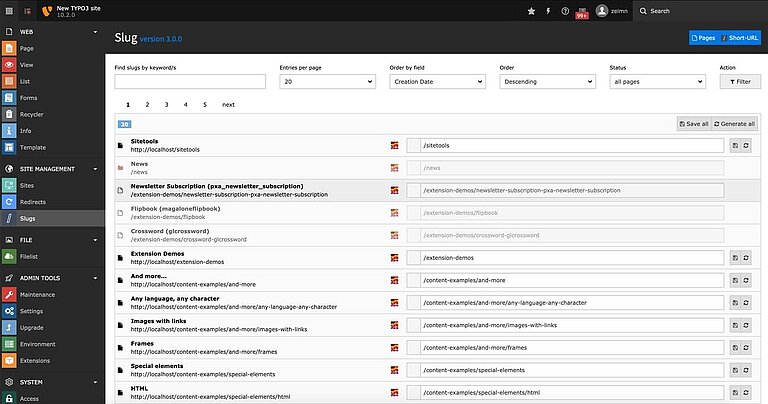Screen dimensions: 768x404
Task: Open the Order by field dropdown
Action: tap(437, 82)
